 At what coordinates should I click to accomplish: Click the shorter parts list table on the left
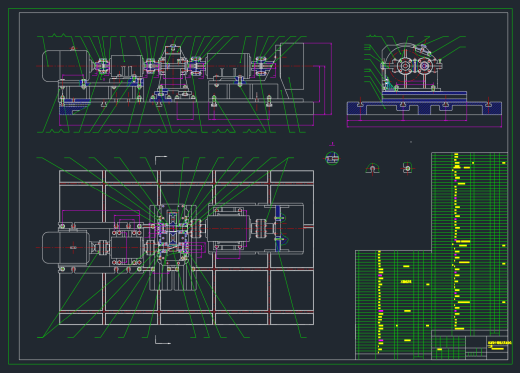tap(393, 305)
